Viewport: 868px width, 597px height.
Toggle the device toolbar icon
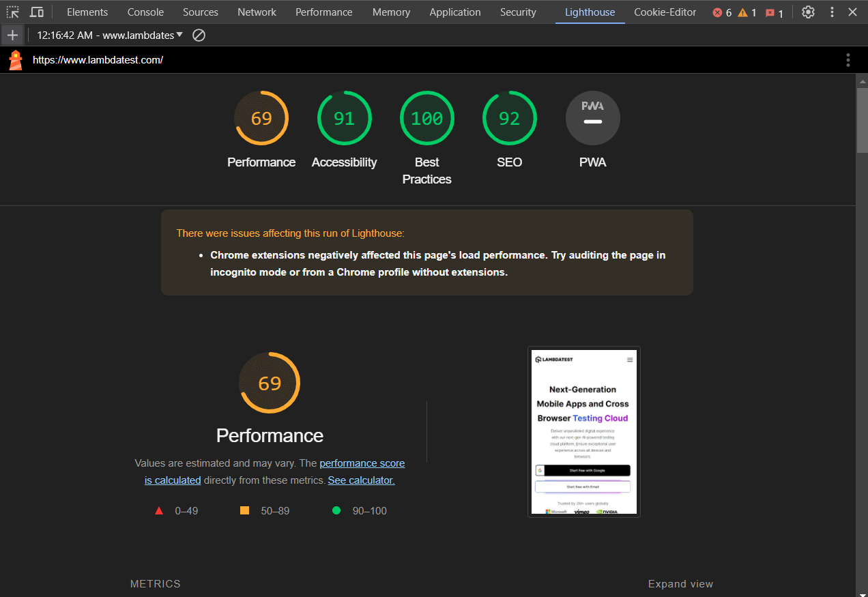click(37, 12)
